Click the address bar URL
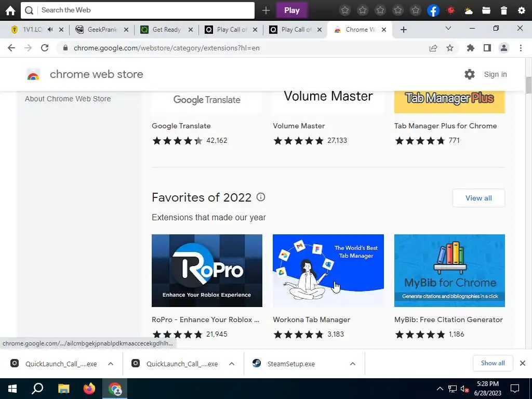 click(x=167, y=48)
